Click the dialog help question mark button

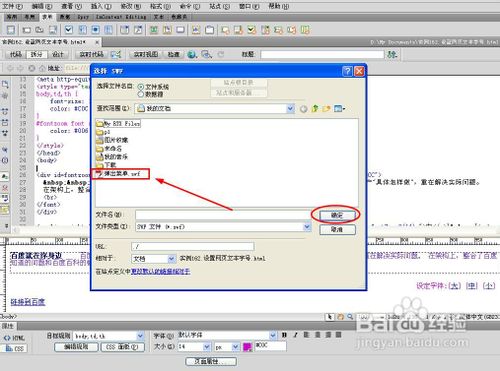347,71
